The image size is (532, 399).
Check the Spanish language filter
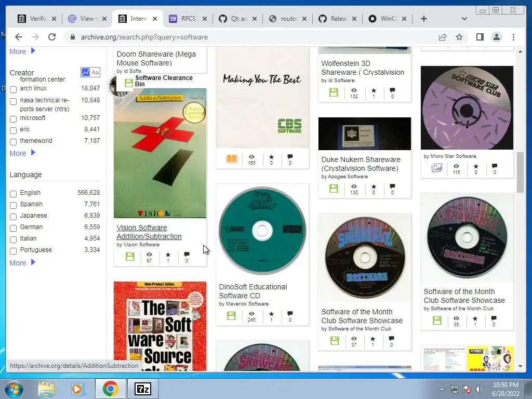[x=13, y=205]
